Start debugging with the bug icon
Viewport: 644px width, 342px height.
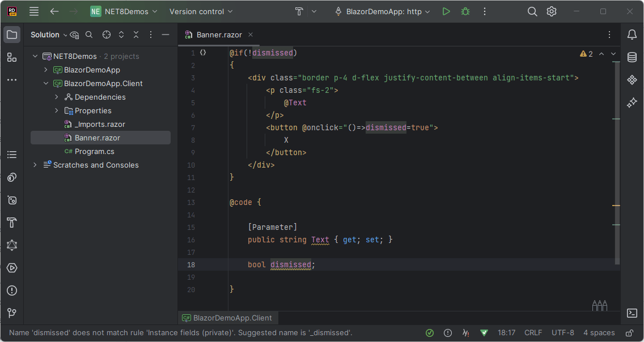pos(465,11)
